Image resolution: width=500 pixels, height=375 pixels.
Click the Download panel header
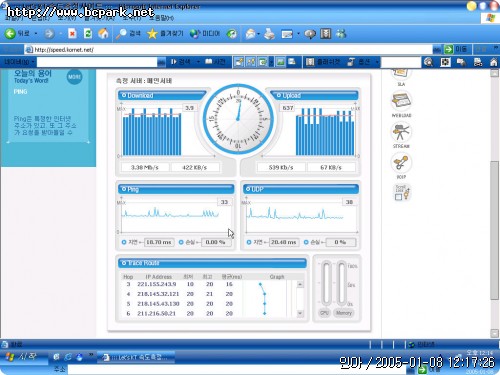point(162,95)
